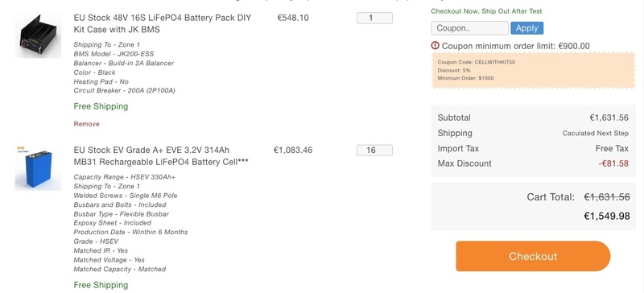Open the 48V 16S LiFePO4 Battery Pack title link
Image resolution: width=644 pixels, height=293 pixels.
[x=163, y=24]
